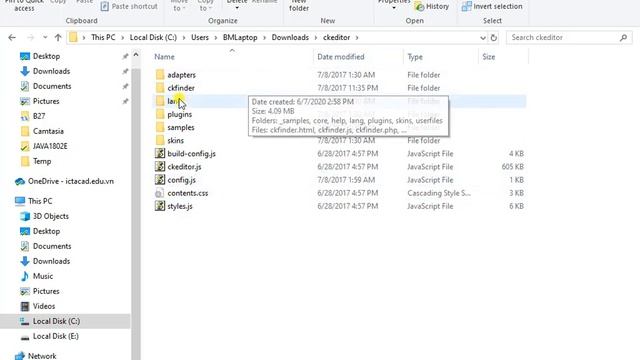
Task: Go up one folder level arrow
Action: pos(58,38)
